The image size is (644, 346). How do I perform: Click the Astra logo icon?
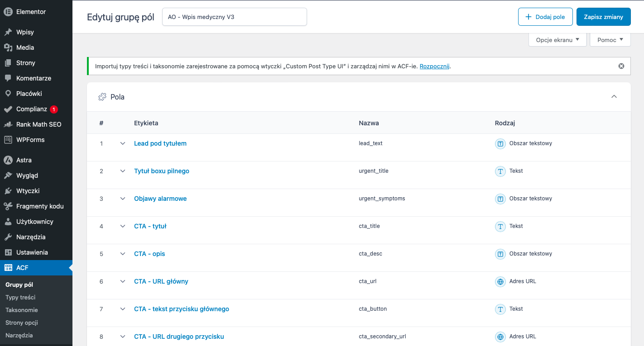coord(8,160)
